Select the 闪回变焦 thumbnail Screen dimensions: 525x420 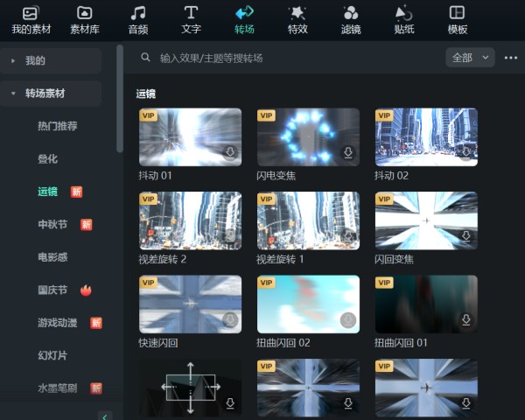click(x=426, y=220)
